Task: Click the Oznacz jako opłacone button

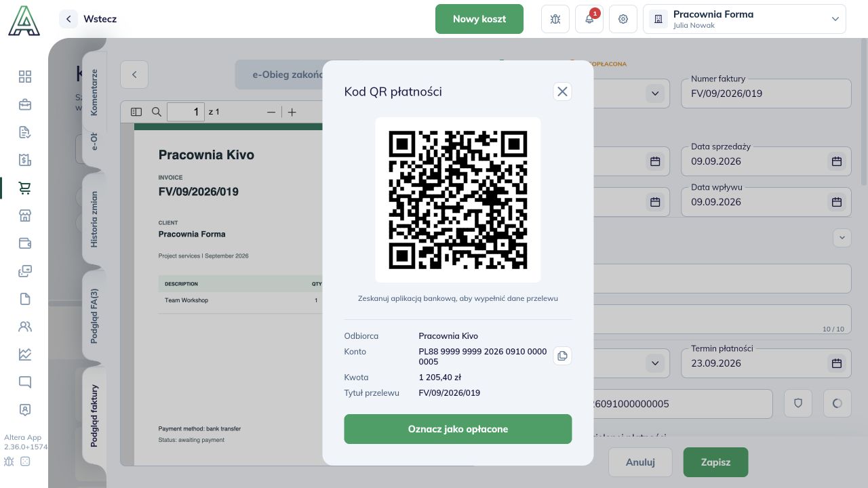Action: click(458, 429)
